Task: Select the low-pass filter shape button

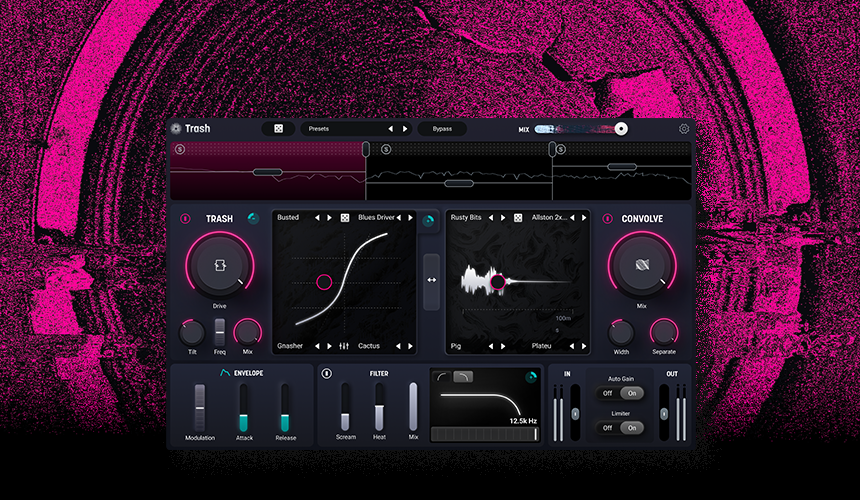Action: (463, 377)
